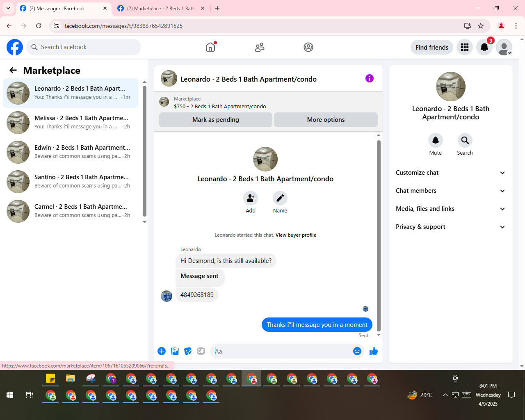Bookmark this page with the star icon
The width and height of the screenshot is (525, 420).
tap(481, 26)
